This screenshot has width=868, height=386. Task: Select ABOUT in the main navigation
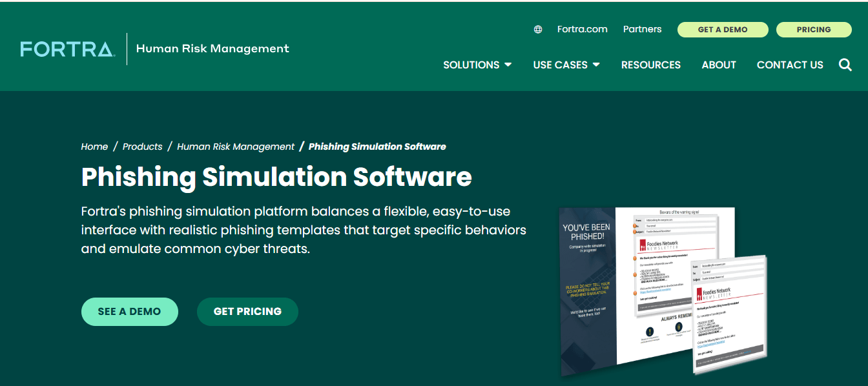(x=719, y=65)
